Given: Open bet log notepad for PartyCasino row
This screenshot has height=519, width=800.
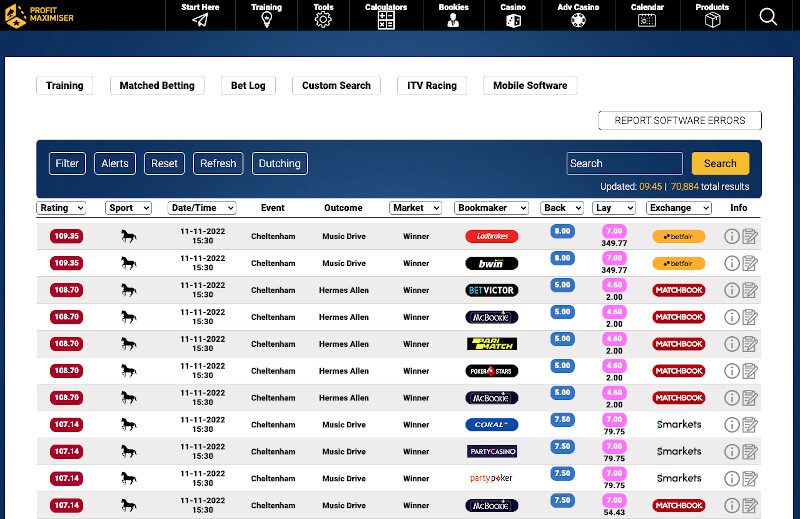Looking at the screenshot, I should pyautogui.click(x=749, y=452).
